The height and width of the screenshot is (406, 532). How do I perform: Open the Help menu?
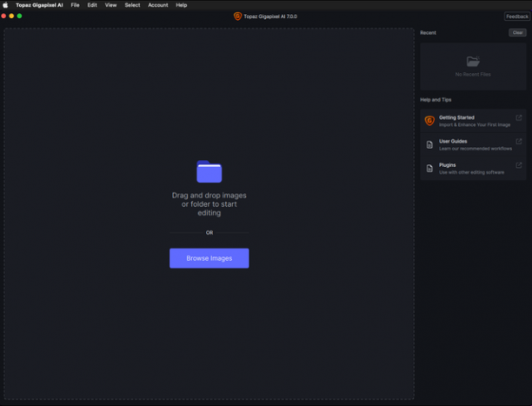pyautogui.click(x=181, y=5)
